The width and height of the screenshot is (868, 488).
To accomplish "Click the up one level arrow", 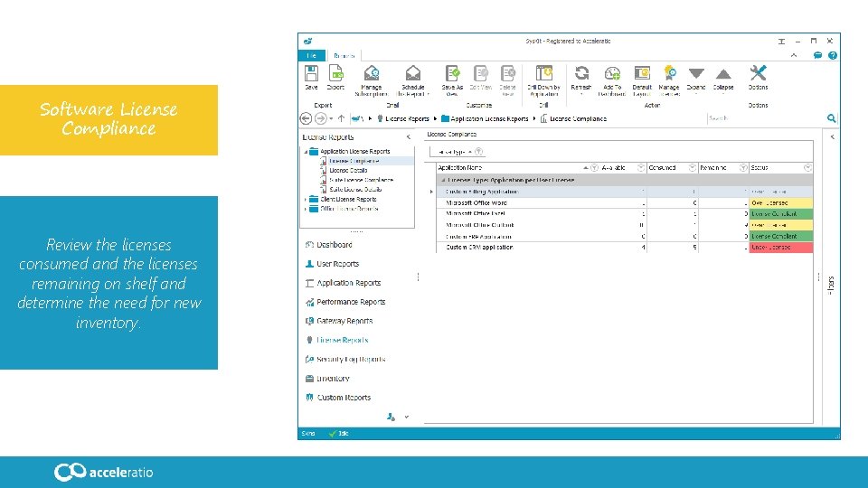I will click(341, 118).
